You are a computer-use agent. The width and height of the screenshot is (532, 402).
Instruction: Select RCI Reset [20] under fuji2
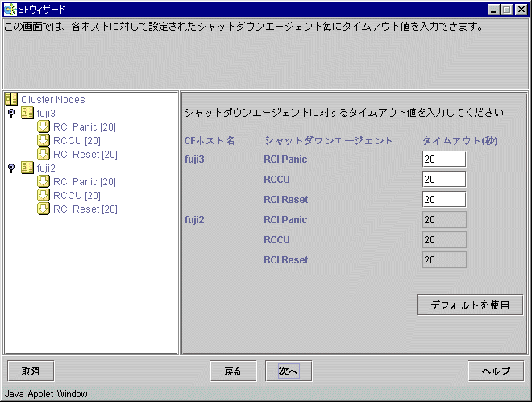coord(85,209)
